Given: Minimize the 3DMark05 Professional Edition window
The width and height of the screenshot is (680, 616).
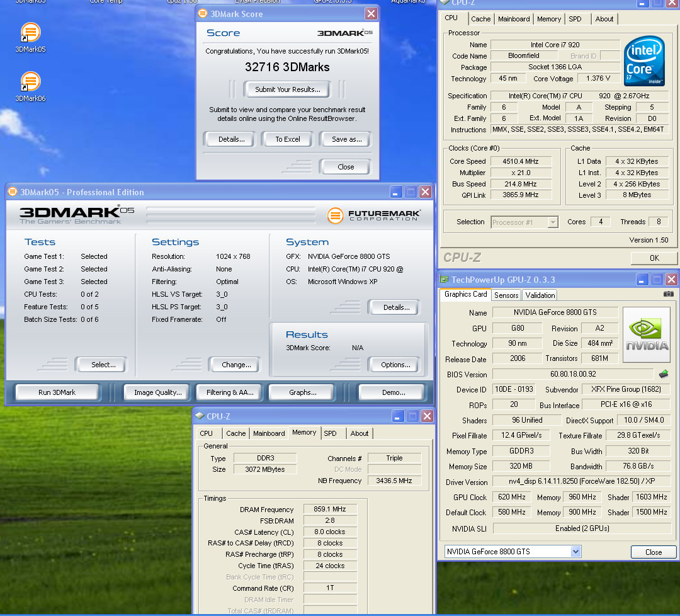Looking at the screenshot, I should point(395,191).
